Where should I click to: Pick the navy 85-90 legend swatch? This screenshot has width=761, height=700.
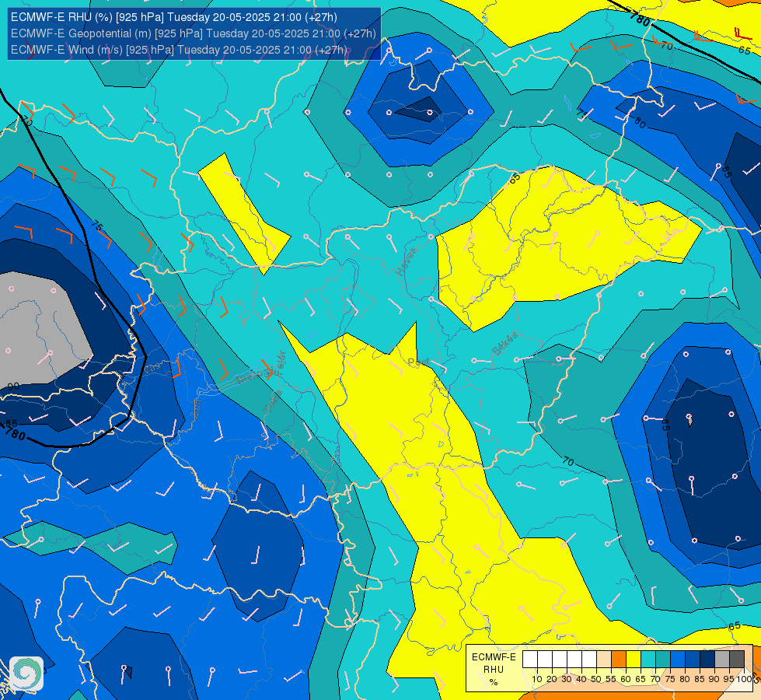click(707, 660)
